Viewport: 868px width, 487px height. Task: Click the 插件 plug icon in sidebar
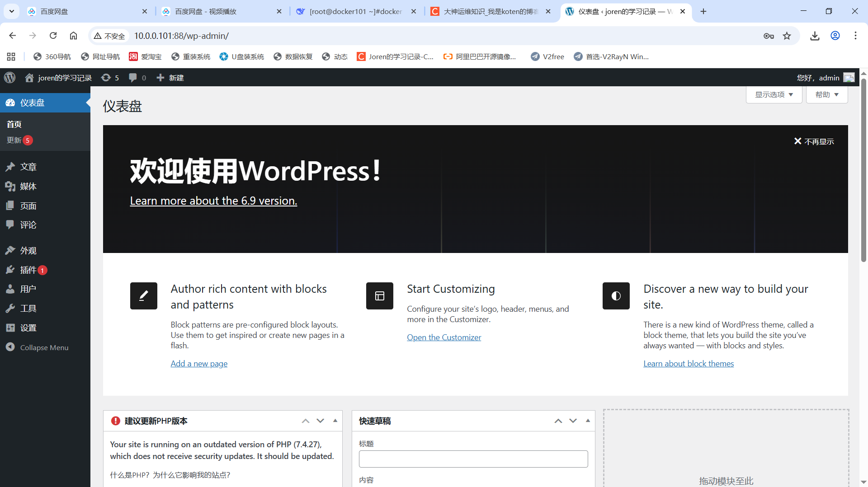(10, 270)
